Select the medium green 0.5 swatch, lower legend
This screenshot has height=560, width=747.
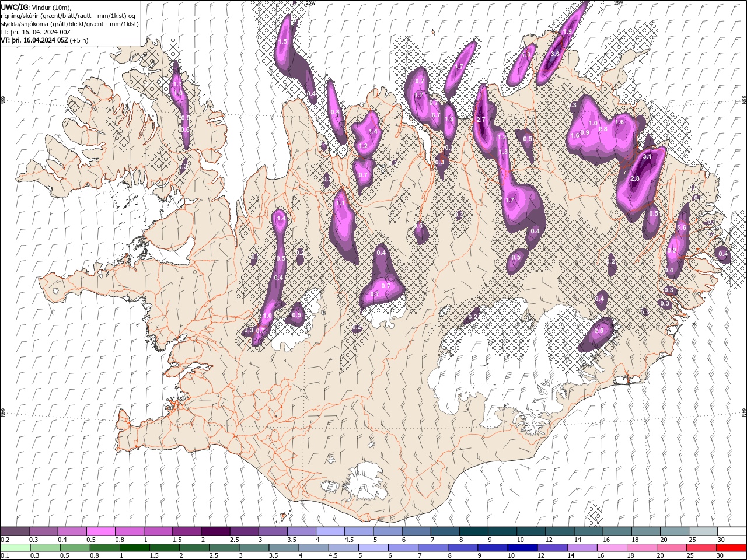pos(75,548)
